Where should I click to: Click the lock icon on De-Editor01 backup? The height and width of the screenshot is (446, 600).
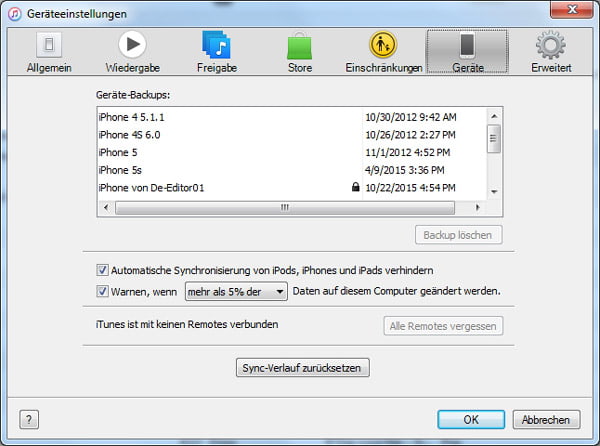pos(355,187)
